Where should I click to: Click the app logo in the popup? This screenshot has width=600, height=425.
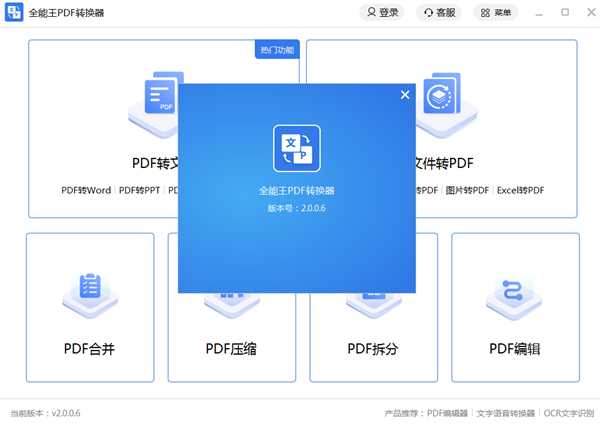296,149
